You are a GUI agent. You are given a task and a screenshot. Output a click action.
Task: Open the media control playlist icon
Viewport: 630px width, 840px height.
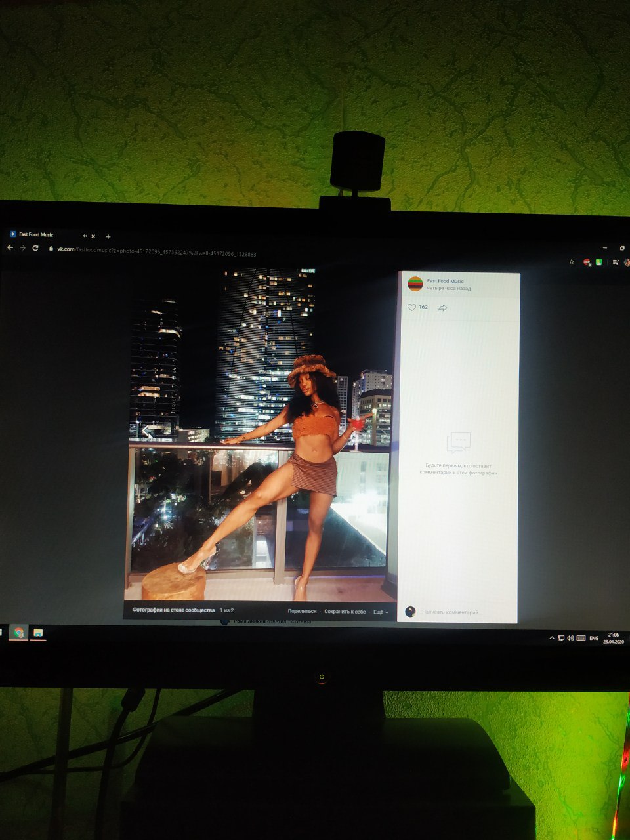coord(615,262)
